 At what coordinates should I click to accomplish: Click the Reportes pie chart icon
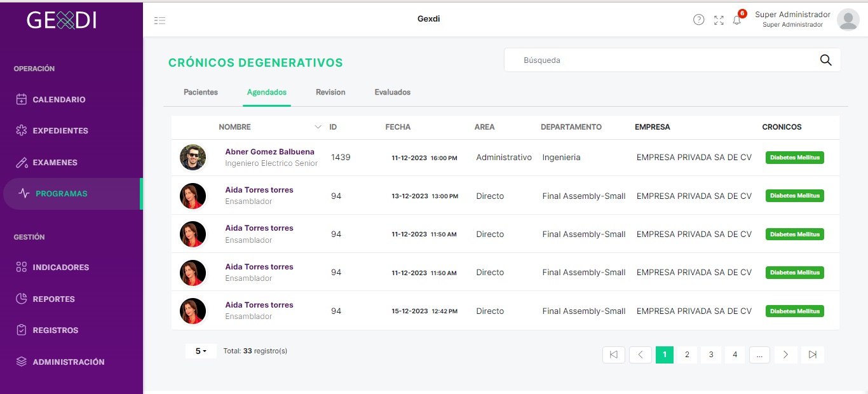[22, 299]
